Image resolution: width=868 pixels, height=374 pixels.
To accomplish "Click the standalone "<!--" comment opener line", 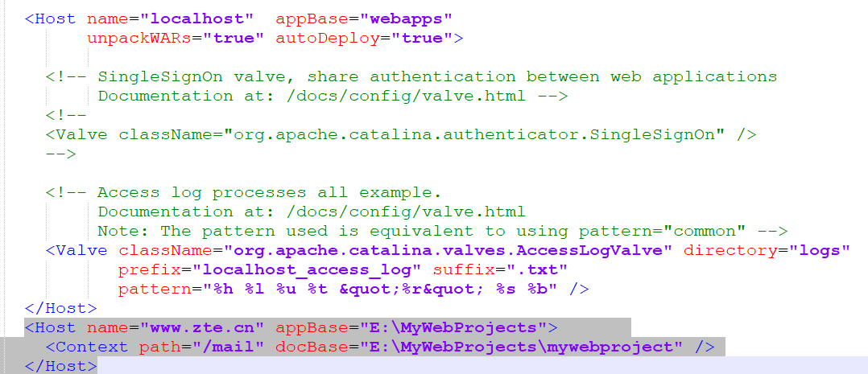I will click(66, 115).
